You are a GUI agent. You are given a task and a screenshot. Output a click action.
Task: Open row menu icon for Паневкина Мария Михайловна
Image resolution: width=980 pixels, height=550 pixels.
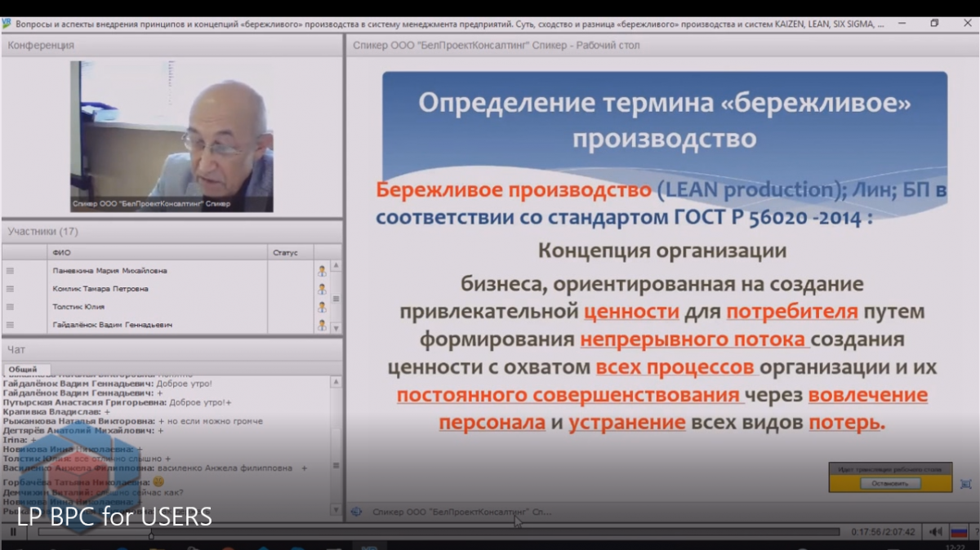[x=10, y=271]
